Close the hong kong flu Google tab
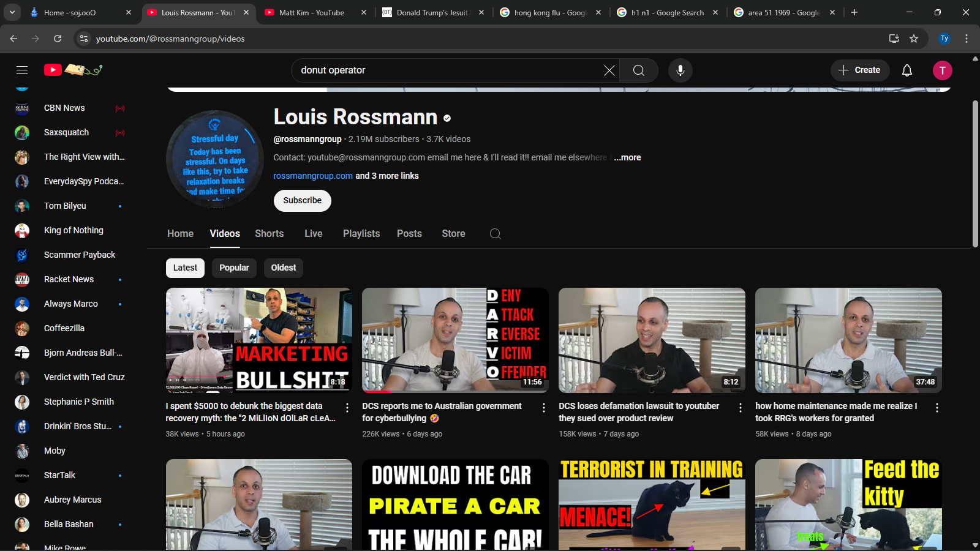 tap(598, 12)
